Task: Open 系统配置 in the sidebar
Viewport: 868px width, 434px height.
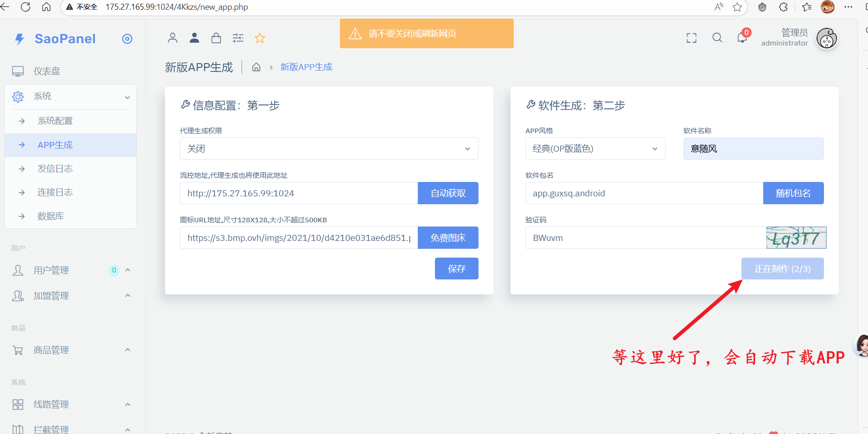Action: tap(55, 121)
